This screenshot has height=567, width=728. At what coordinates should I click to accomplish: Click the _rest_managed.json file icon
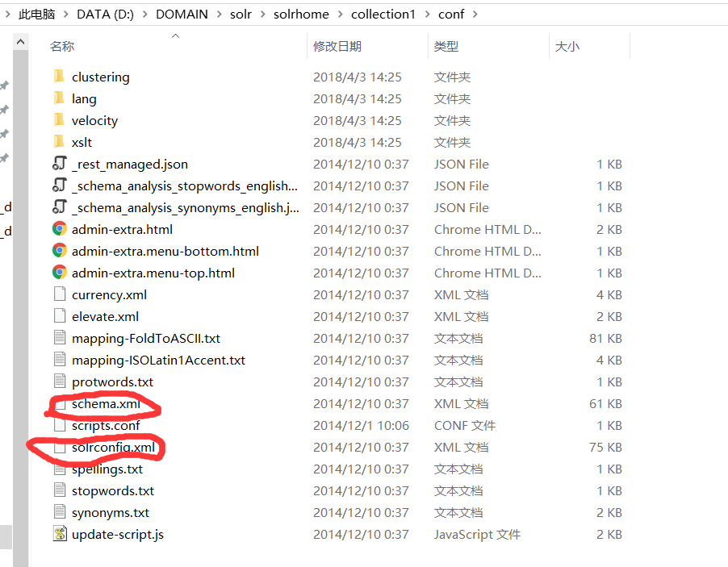pos(60,164)
